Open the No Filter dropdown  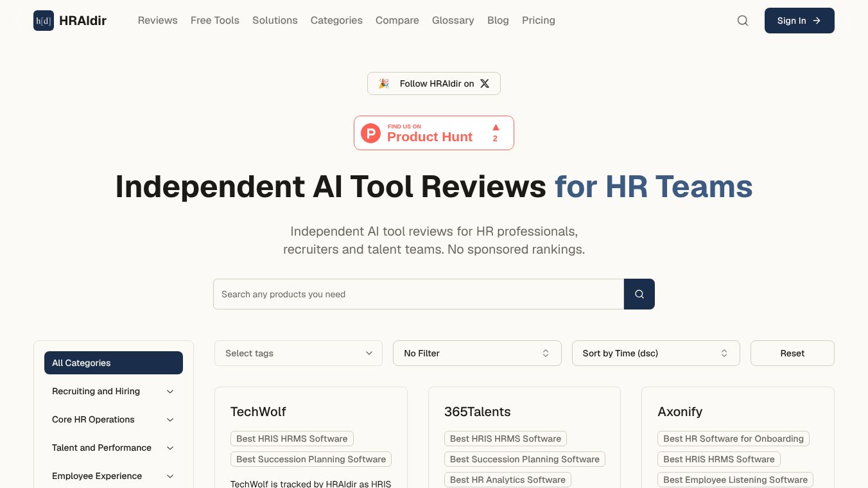477,353
